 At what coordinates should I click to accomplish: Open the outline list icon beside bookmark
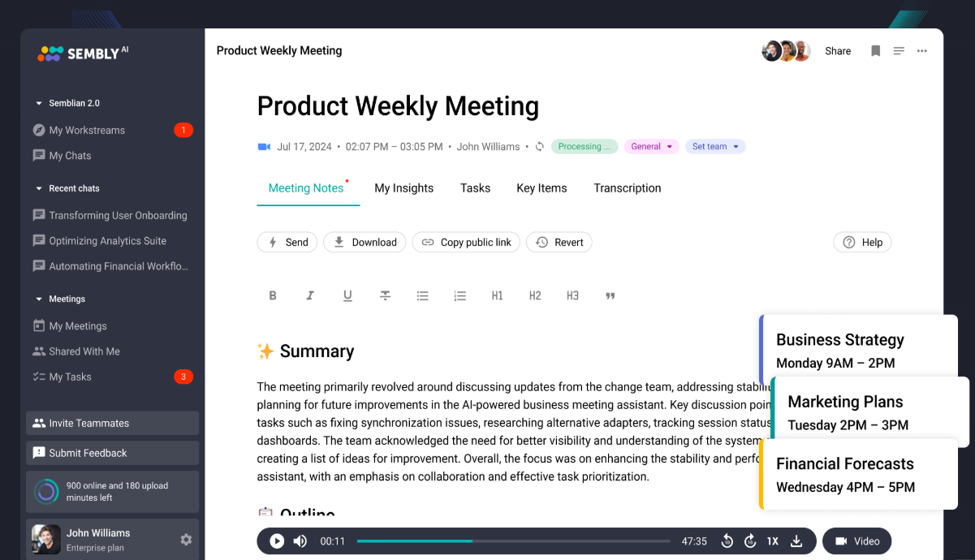coord(899,51)
